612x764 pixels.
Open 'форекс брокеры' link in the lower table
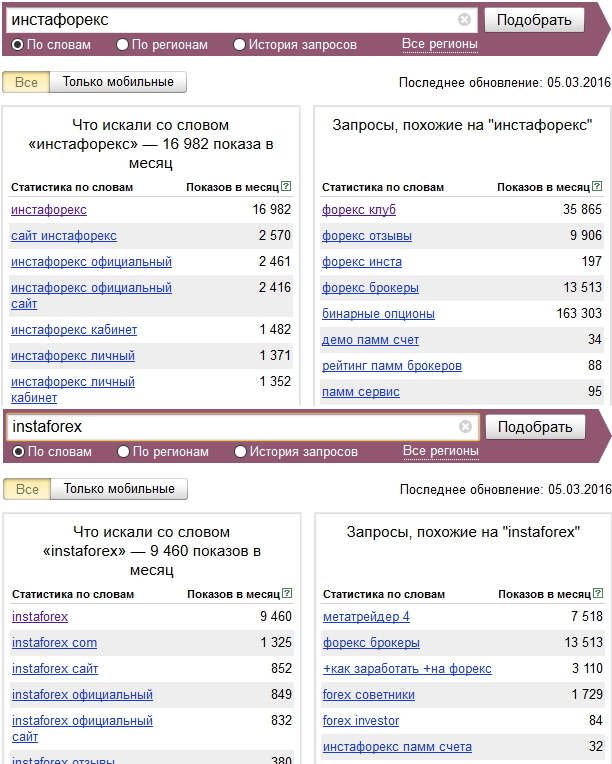pos(371,643)
